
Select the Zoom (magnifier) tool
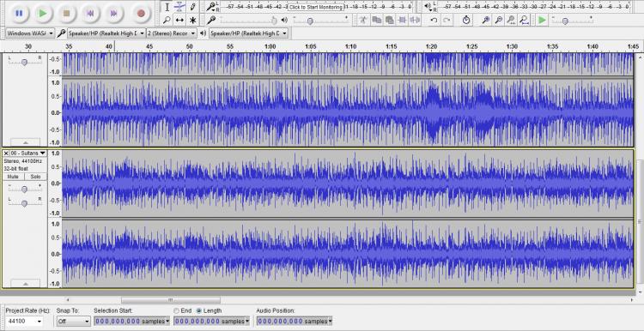(167, 20)
